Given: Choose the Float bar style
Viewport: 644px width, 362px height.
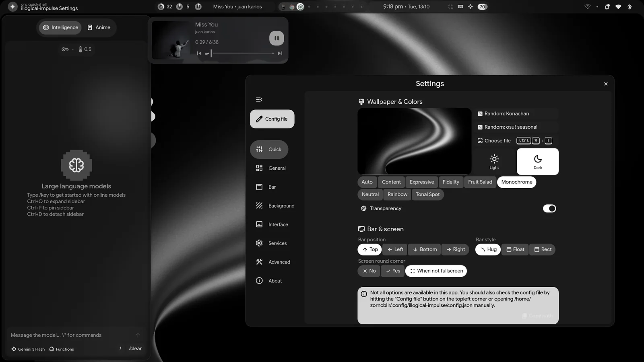Looking at the screenshot, I should (515, 249).
